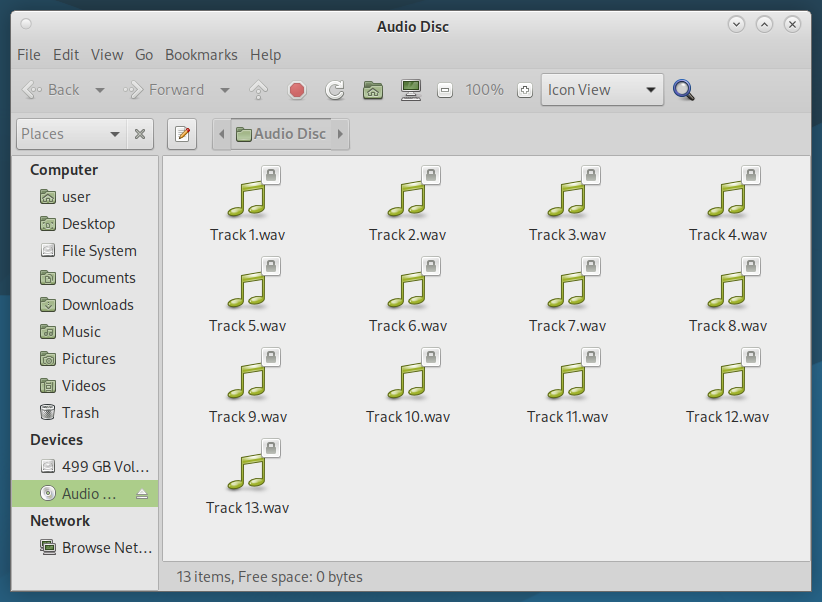Toggle the location text entry edit button
Viewport: 822px width, 602px height.
[182, 134]
